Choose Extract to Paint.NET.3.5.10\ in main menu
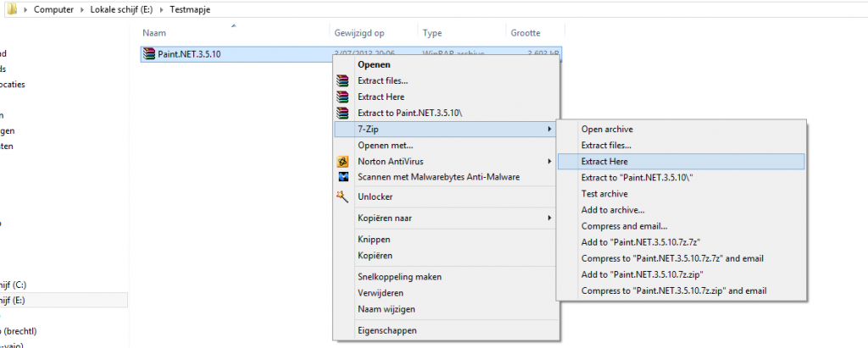The image size is (868, 348). click(446, 113)
